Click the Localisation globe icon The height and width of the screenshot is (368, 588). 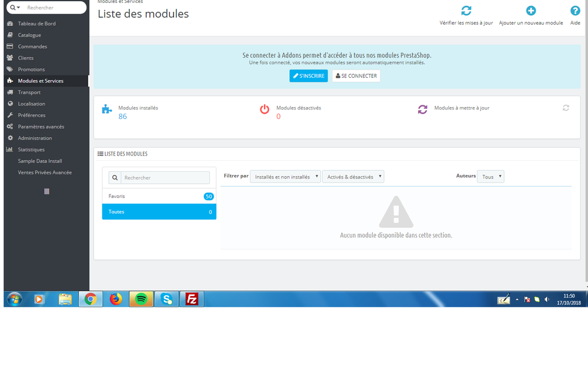[10, 104]
